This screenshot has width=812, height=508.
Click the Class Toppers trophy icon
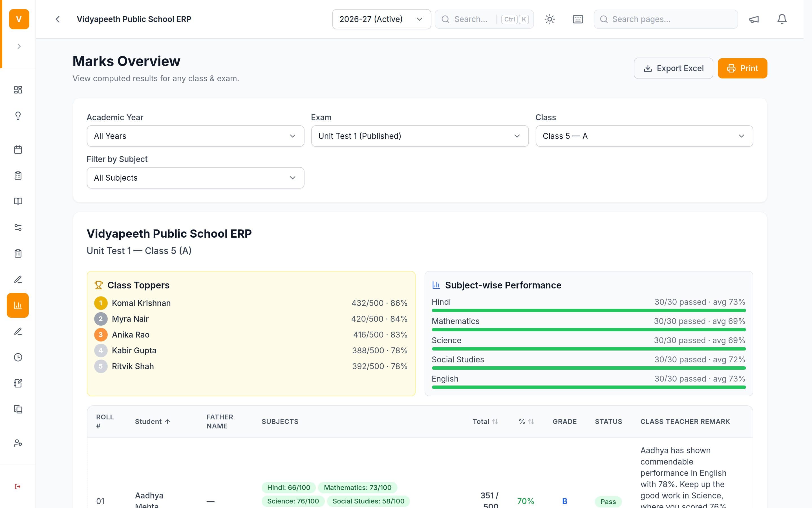[98, 285]
